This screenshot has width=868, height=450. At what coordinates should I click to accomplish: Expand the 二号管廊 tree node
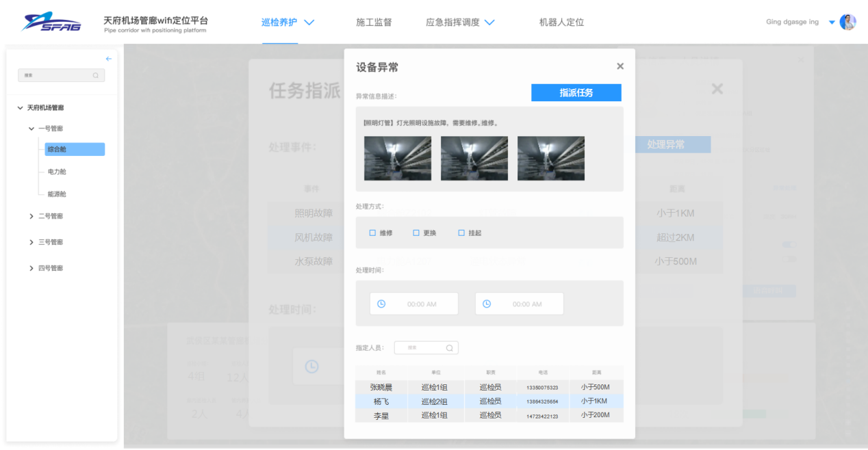[31, 216]
